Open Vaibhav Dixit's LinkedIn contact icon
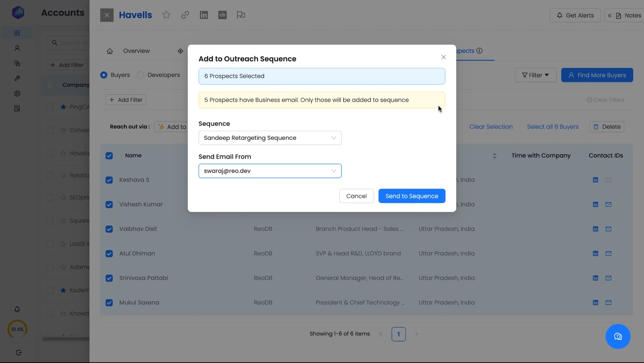The height and width of the screenshot is (363, 644). point(595,229)
